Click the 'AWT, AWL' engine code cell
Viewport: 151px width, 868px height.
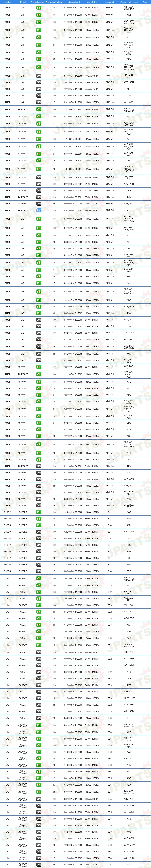pos(129,605)
